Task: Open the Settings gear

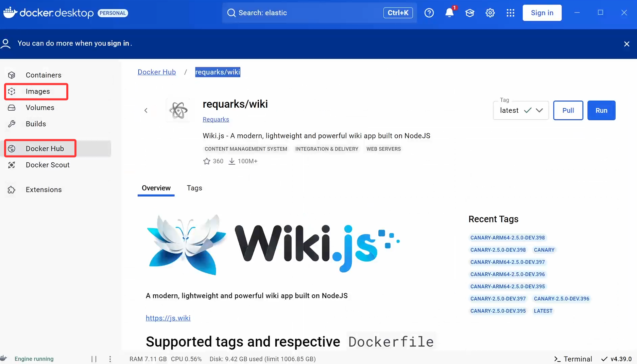Action: [490, 13]
